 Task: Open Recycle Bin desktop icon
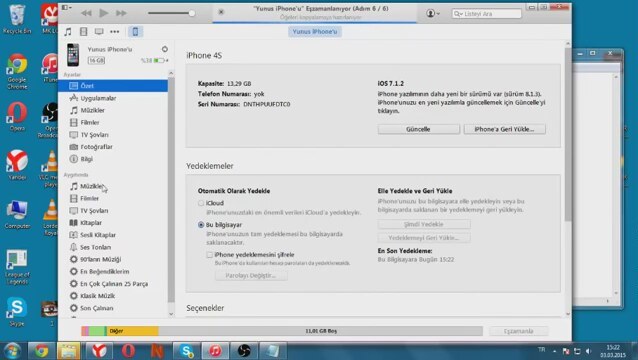pos(17,19)
